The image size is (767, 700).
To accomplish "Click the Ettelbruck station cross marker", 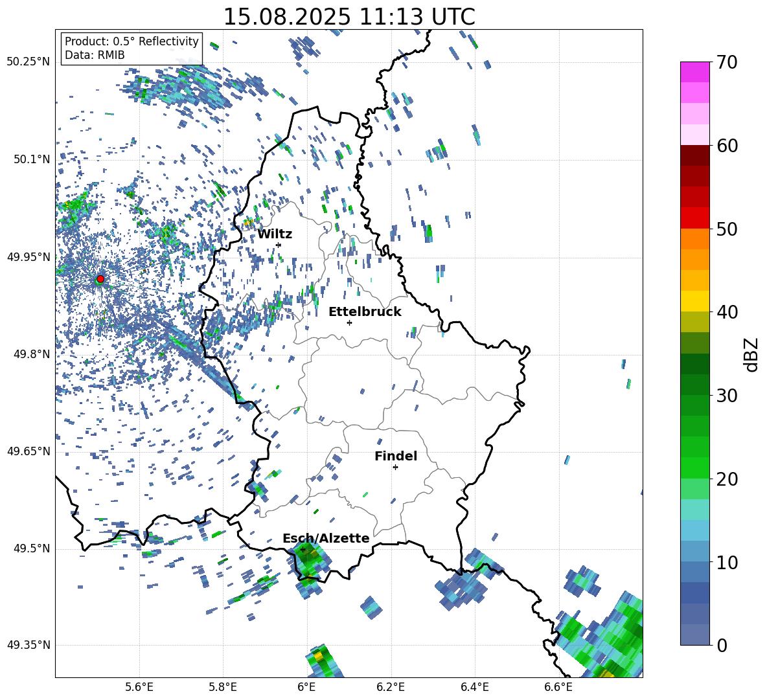I will pyautogui.click(x=349, y=322).
